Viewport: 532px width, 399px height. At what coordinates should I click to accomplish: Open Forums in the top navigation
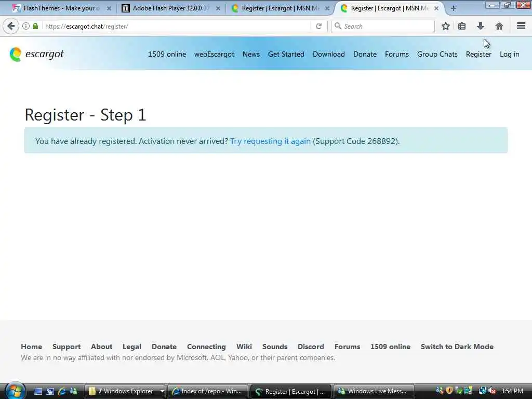coord(396,54)
